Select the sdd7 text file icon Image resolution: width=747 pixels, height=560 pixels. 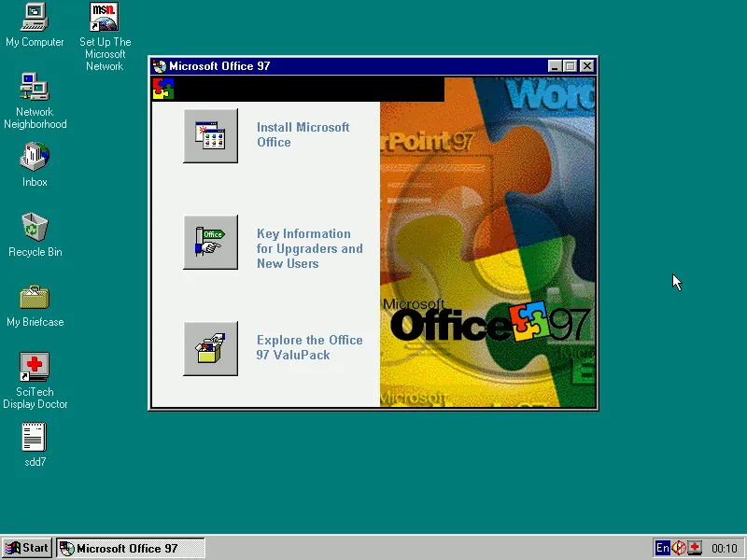point(35,444)
